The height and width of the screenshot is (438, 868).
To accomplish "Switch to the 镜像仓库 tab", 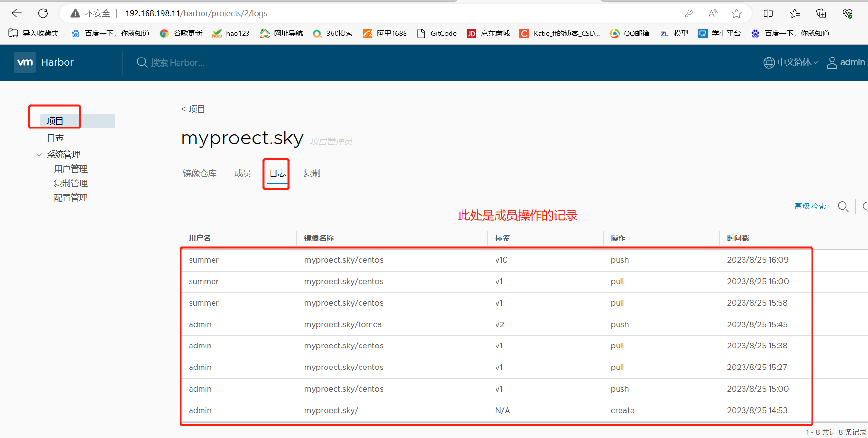I will (x=200, y=173).
